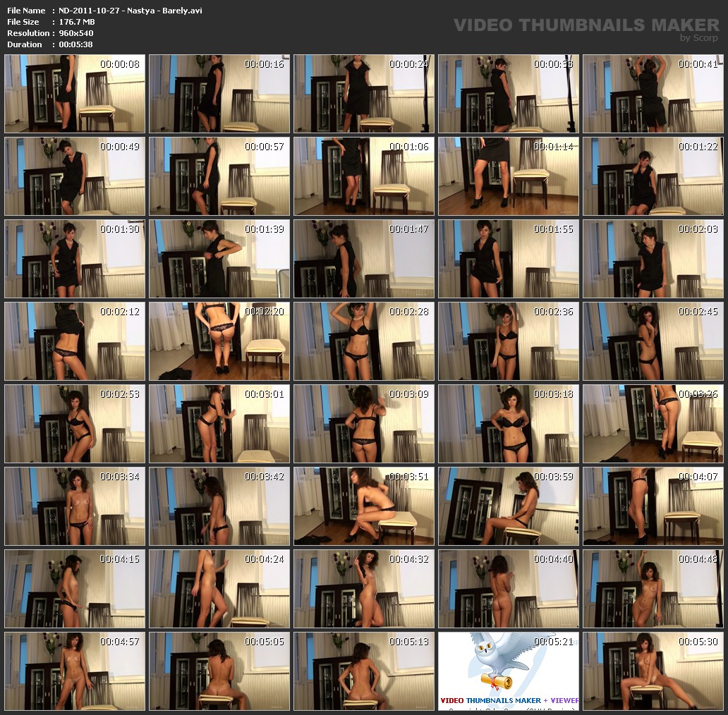Click the Resolution value 960x540

click(76, 33)
